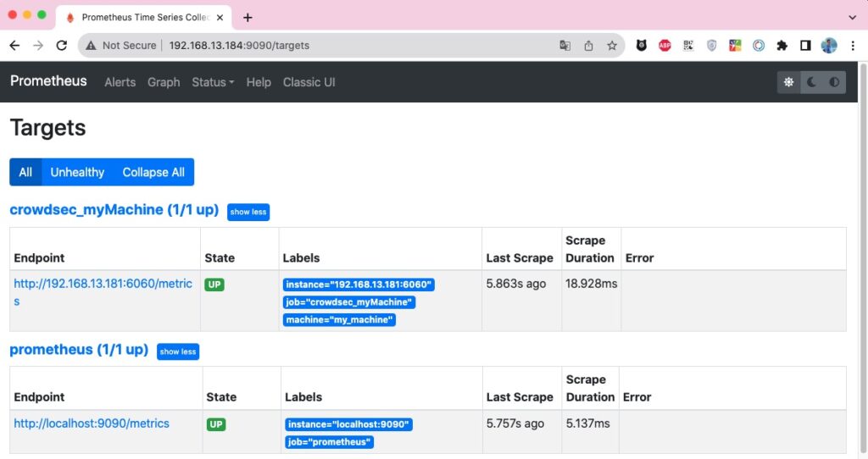Screen dimensions: 868x459
Task: Click the Targets page heading
Action: pos(48,128)
